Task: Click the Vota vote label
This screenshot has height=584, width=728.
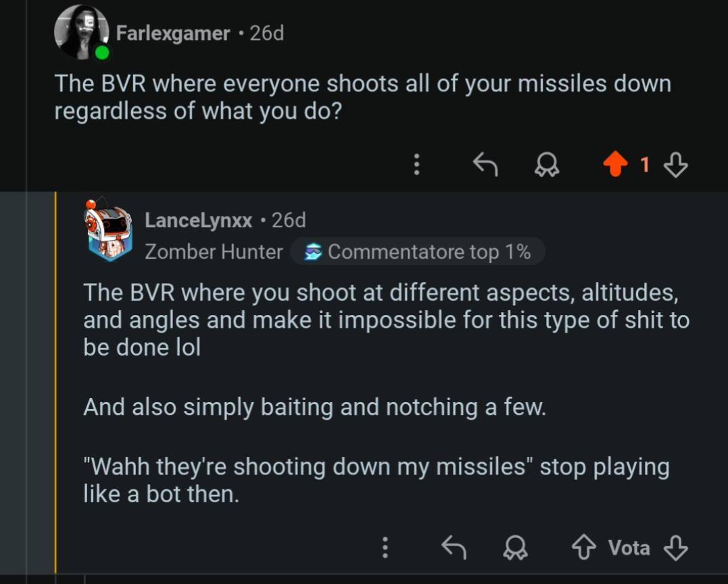Action: (629, 547)
